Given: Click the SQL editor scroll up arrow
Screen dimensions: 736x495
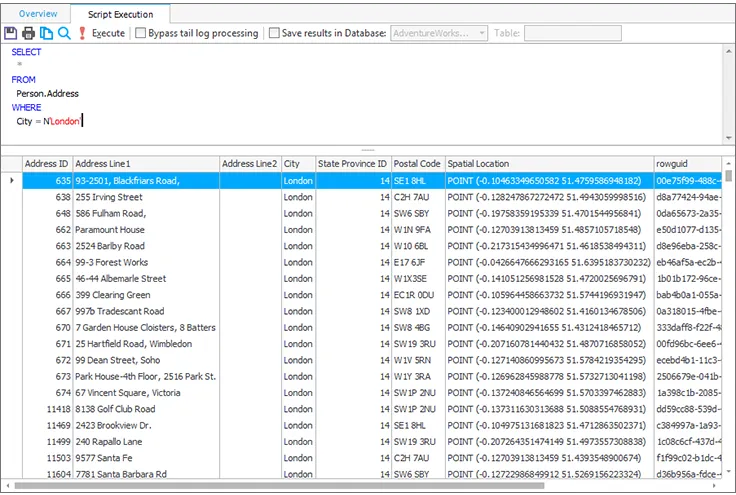Looking at the screenshot, I should click(x=728, y=51).
